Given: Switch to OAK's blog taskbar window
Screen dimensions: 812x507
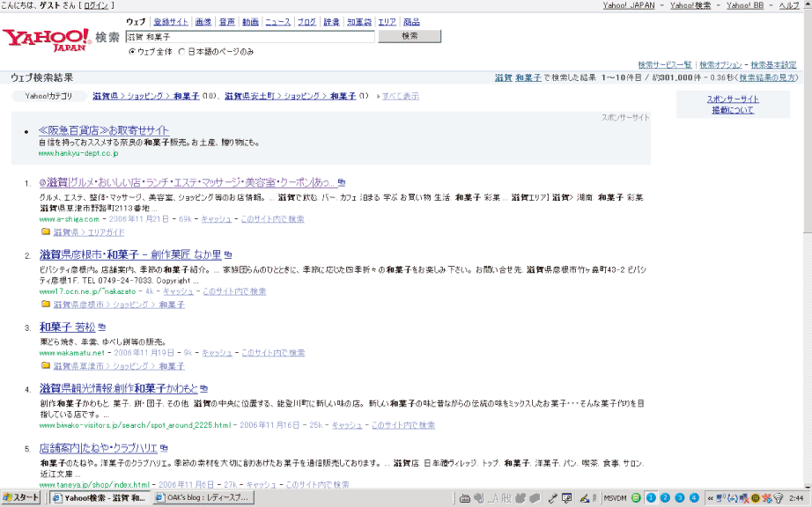Looking at the screenshot, I should (x=203, y=498).
